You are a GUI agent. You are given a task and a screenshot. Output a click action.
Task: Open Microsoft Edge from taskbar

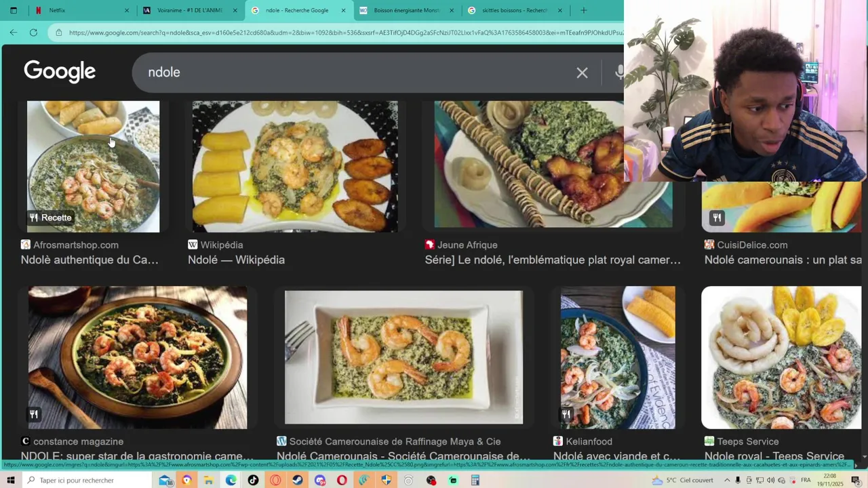tap(231, 481)
